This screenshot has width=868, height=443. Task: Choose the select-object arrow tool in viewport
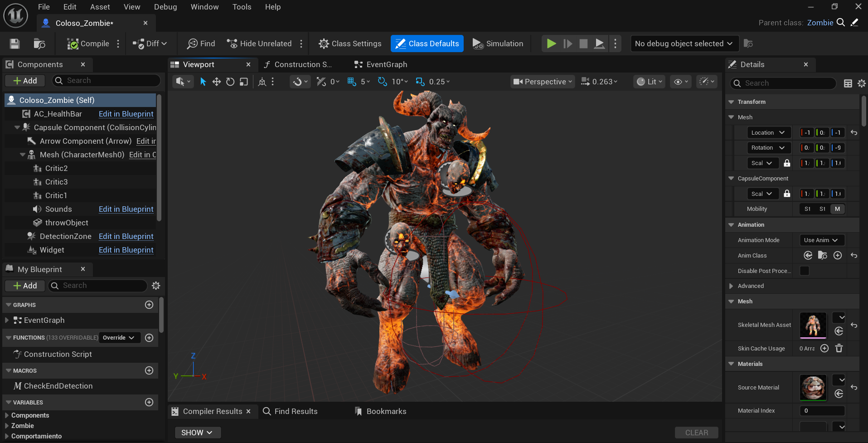click(x=203, y=82)
